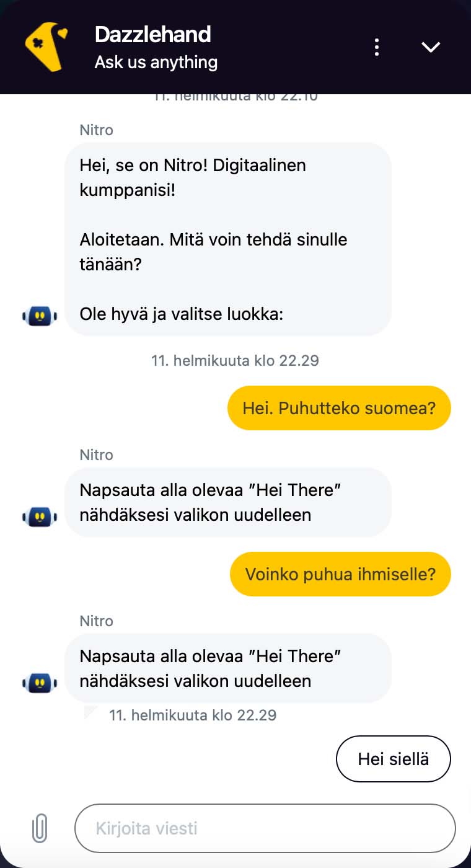Image resolution: width=471 pixels, height=868 pixels.
Task: Click the last "Napsauta alla olevaa" bot message
Action: point(228,668)
